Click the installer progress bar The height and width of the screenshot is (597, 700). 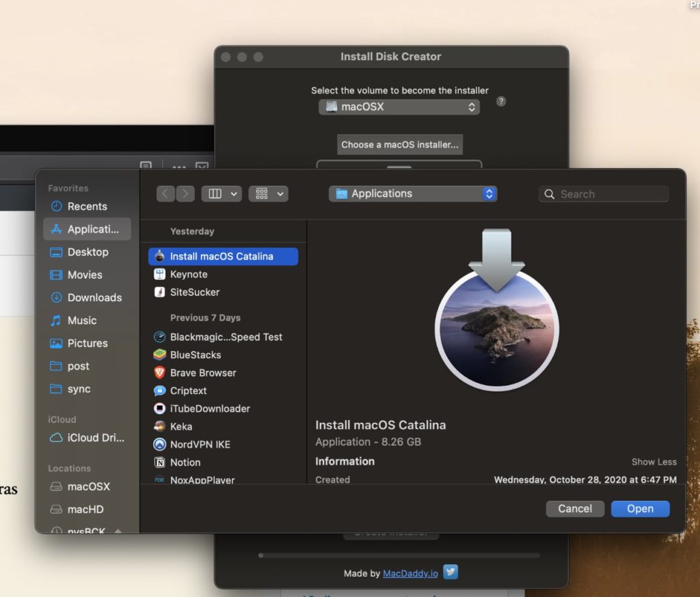tap(399, 555)
